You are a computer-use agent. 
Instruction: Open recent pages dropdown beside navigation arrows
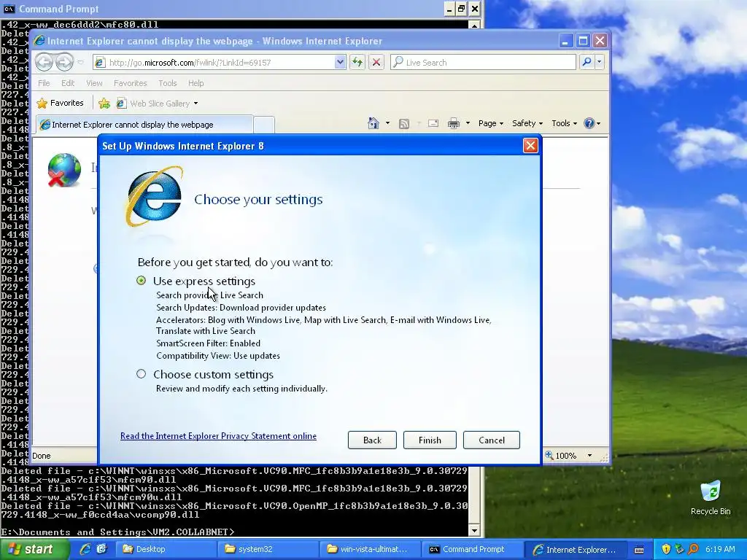(80, 63)
